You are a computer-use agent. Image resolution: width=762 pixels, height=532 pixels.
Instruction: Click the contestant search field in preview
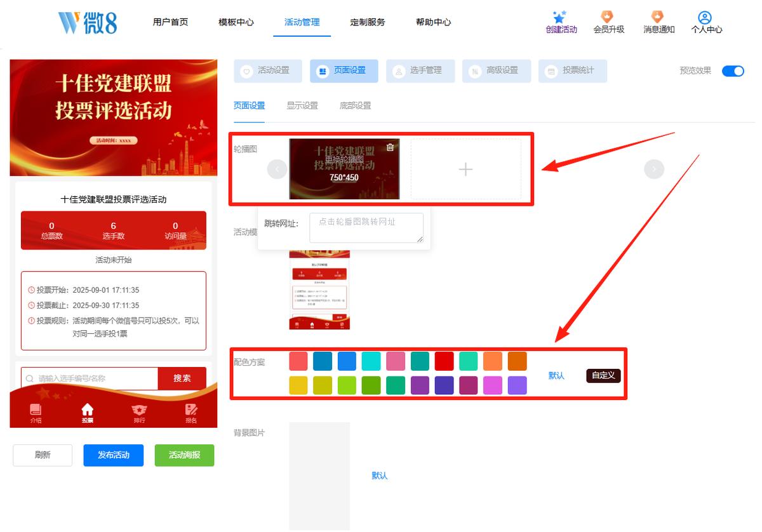tap(90, 378)
